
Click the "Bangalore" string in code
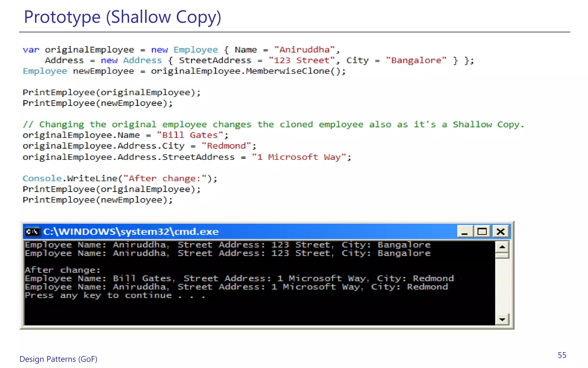pos(416,60)
